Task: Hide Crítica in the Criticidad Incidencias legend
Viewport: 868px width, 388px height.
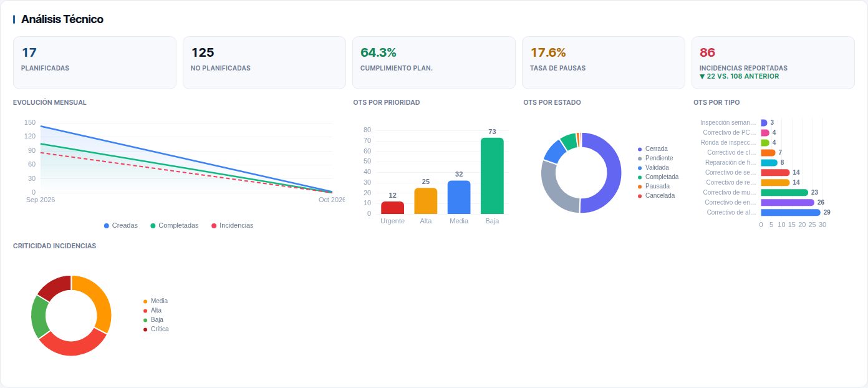Action: point(156,329)
